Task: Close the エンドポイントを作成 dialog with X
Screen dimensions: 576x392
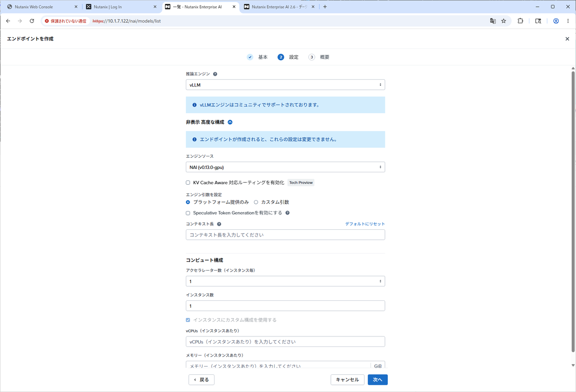Action: coord(567,39)
